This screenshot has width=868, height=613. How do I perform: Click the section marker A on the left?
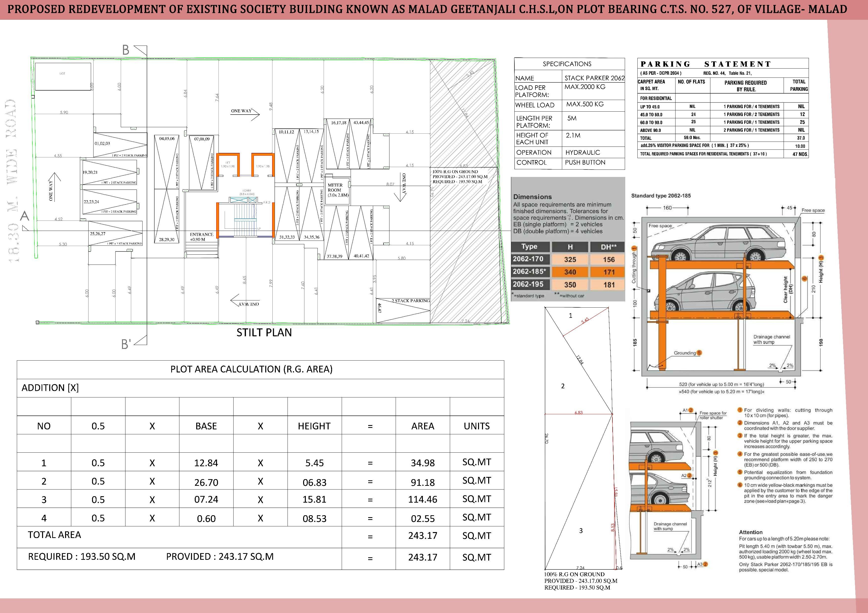tap(24, 216)
